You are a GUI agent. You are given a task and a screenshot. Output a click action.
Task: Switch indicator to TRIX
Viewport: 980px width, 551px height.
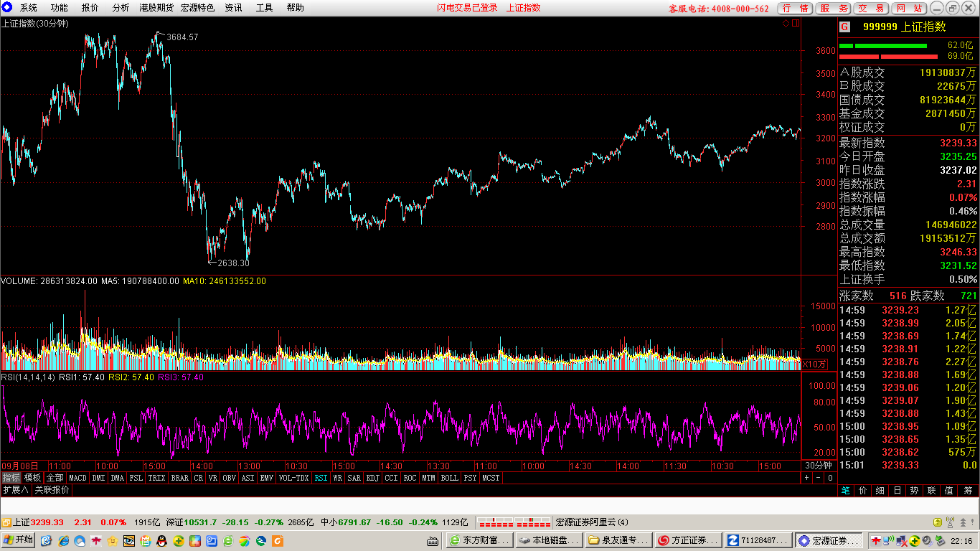click(x=157, y=478)
